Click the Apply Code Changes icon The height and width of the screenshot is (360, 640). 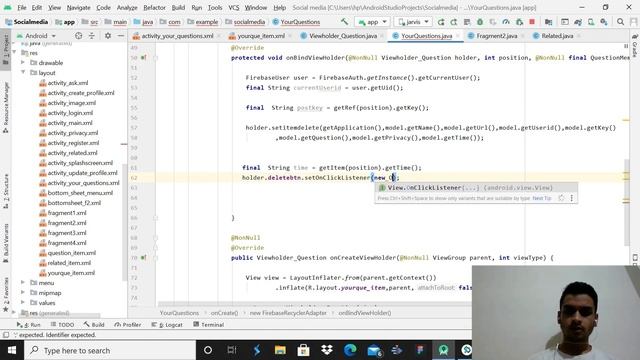pos(467,22)
